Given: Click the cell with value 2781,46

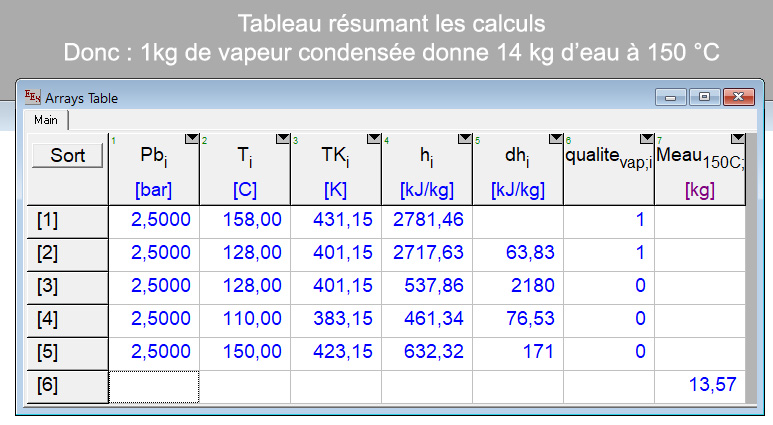Looking at the screenshot, I should tap(427, 222).
